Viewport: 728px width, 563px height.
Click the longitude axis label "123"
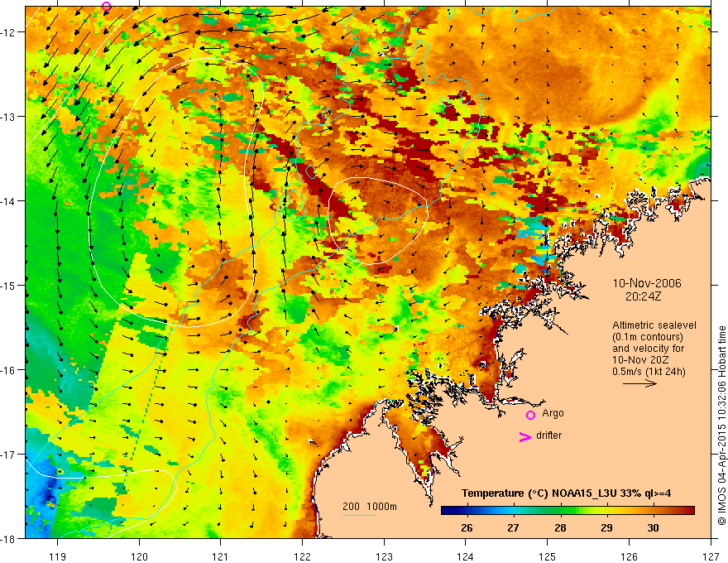tap(384, 557)
